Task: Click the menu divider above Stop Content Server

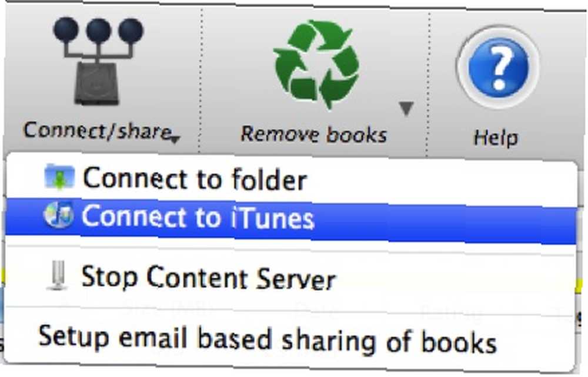Action: click(x=290, y=250)
